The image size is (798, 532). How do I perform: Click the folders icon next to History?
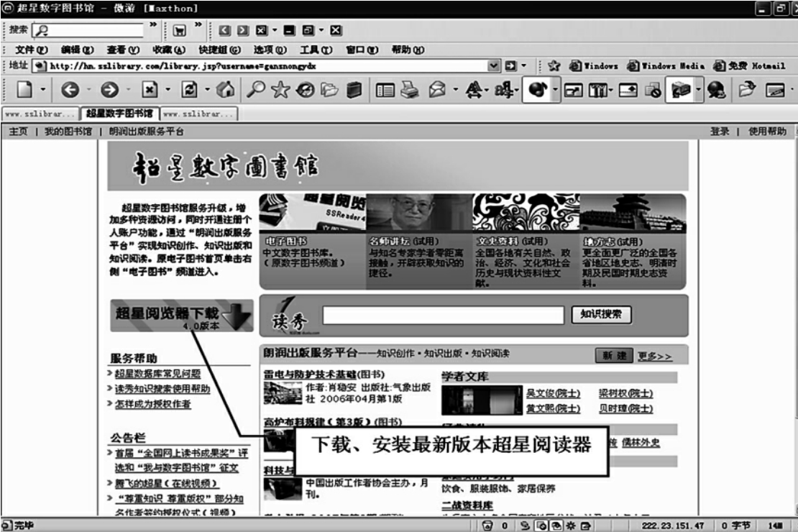329,90
